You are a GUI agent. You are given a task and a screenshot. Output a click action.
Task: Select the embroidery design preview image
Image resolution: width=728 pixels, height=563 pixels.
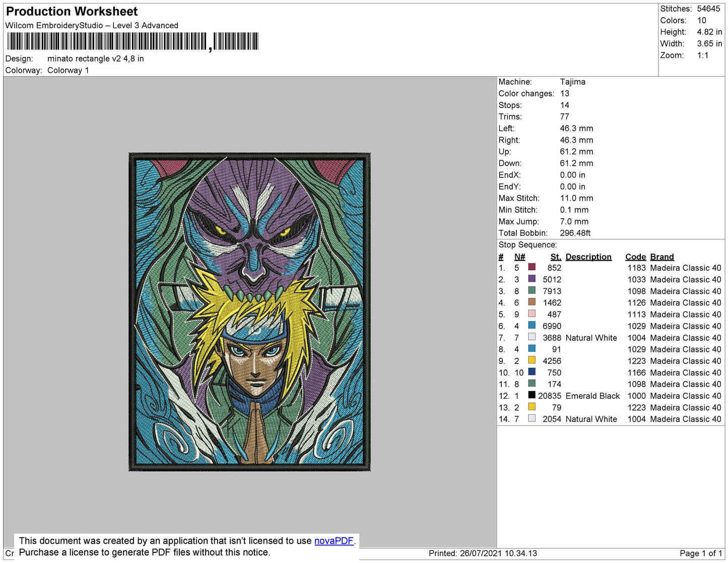(249, 312)
